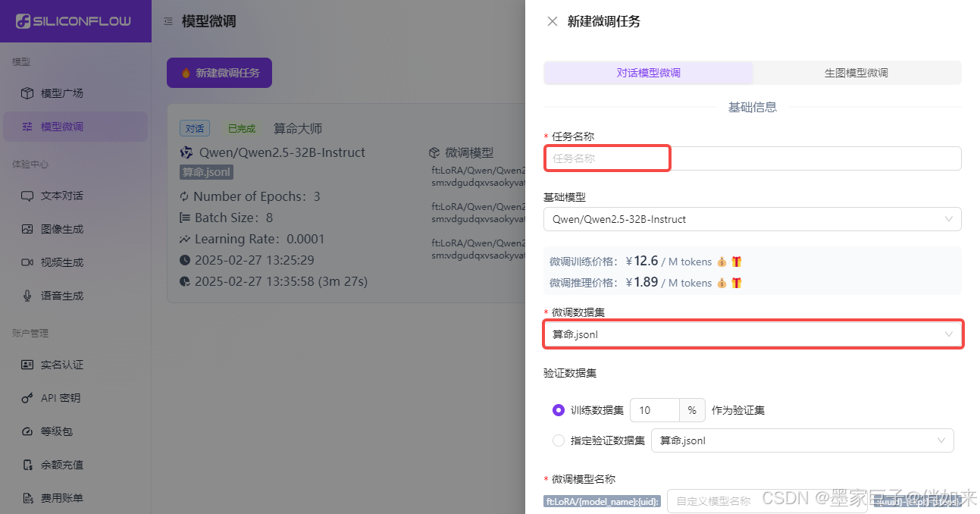Viewport: 980px width, 514px height.
Task: Select the 训练数据集 radio option
Action: click(x=559, y=410)
